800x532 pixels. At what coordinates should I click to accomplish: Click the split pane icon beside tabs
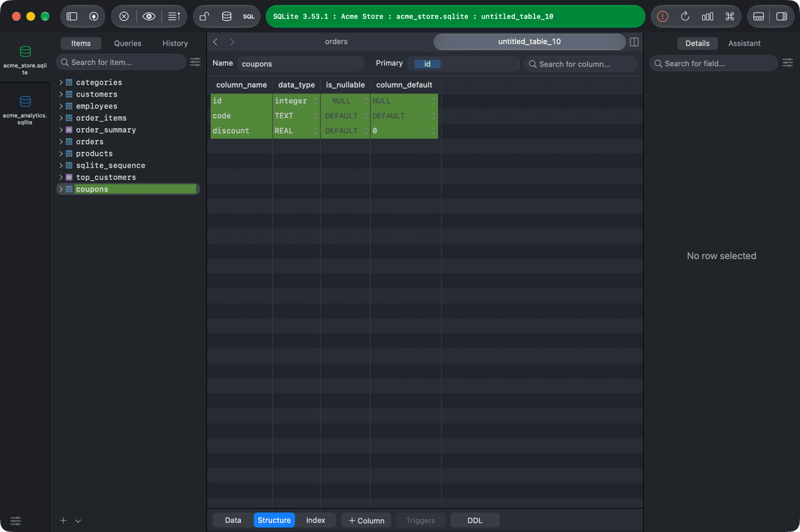634,42
